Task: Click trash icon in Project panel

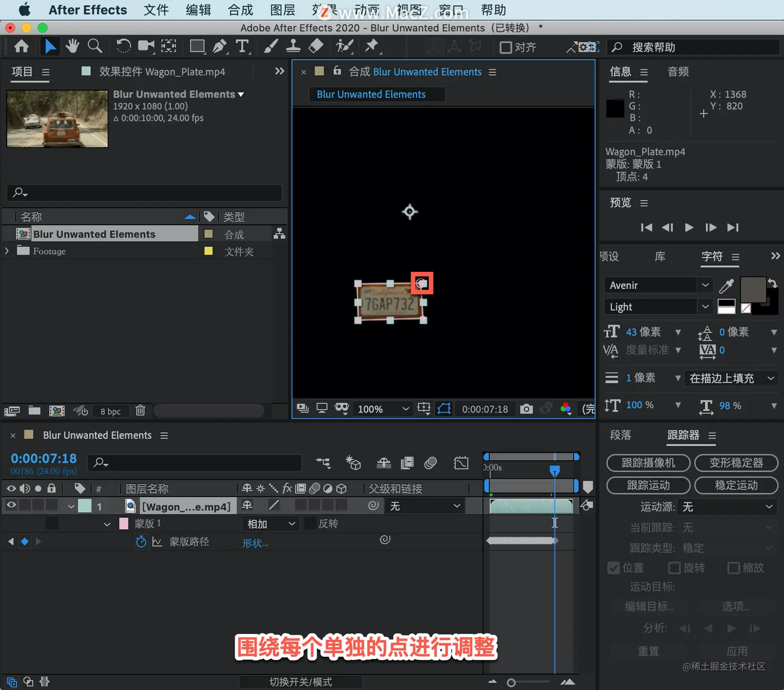Action: click(x=140, y=411)
